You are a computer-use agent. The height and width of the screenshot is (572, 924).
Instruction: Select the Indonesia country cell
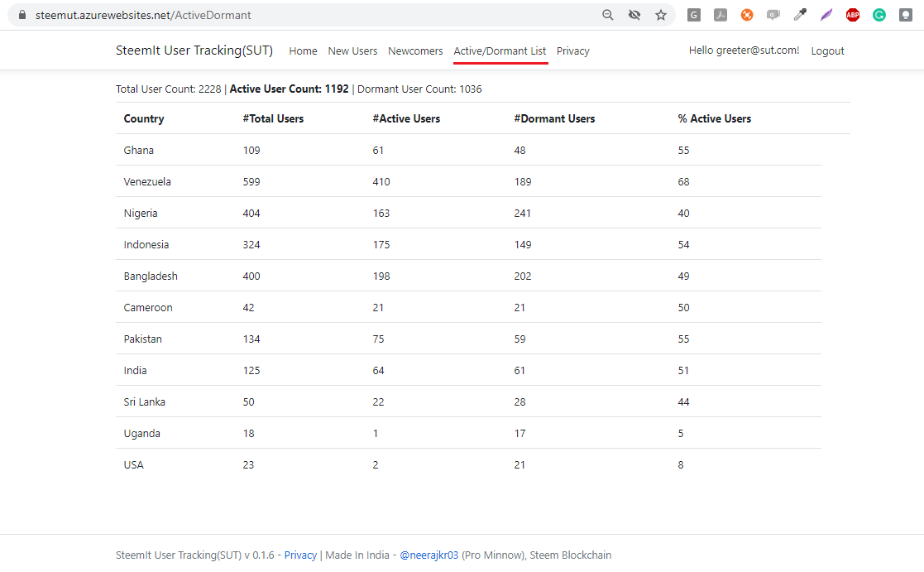tap(146, 245)
